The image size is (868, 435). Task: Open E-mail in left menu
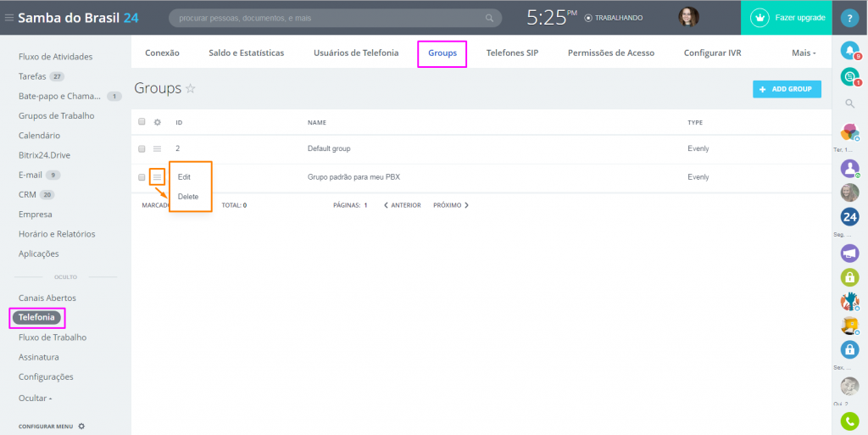click(x=31, y=175)
